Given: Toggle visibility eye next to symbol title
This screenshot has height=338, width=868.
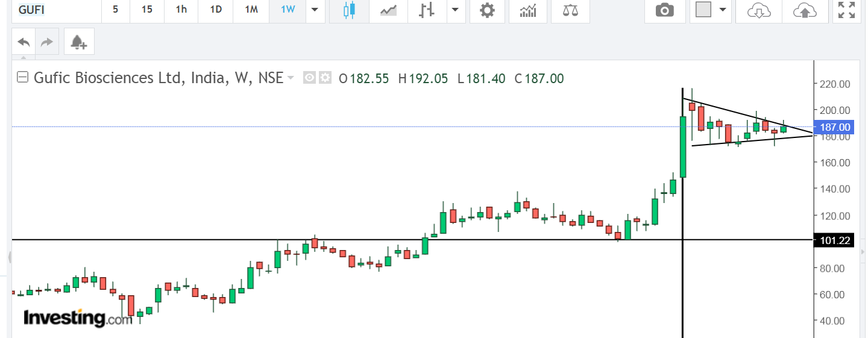Looking at the screenshot, I should (x=310, y=78).
